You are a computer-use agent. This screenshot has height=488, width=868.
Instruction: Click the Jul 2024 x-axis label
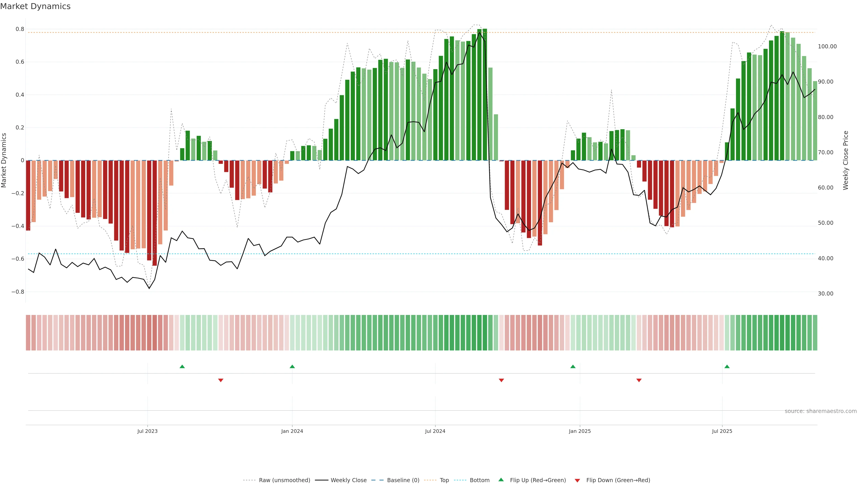point(435,431)
